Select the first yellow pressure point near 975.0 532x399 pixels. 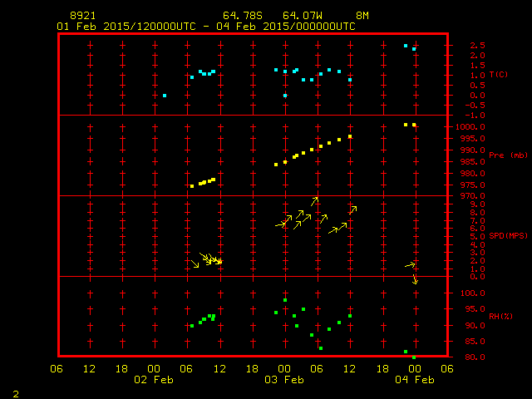(x=192, y=186)
